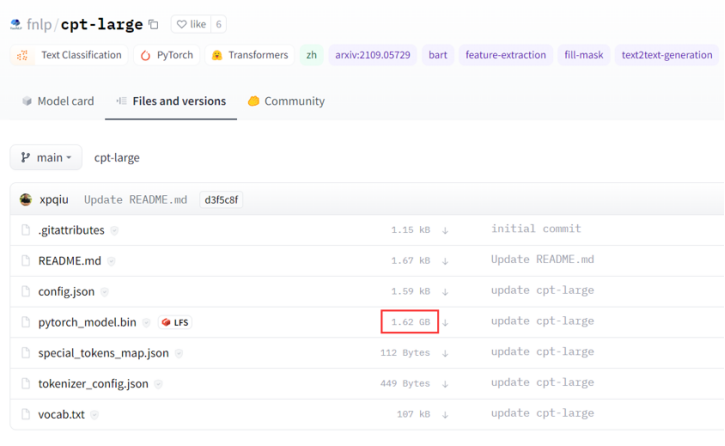725x446 pixels.
Task: Download README.md using its arrow icon
Action: 445,261
